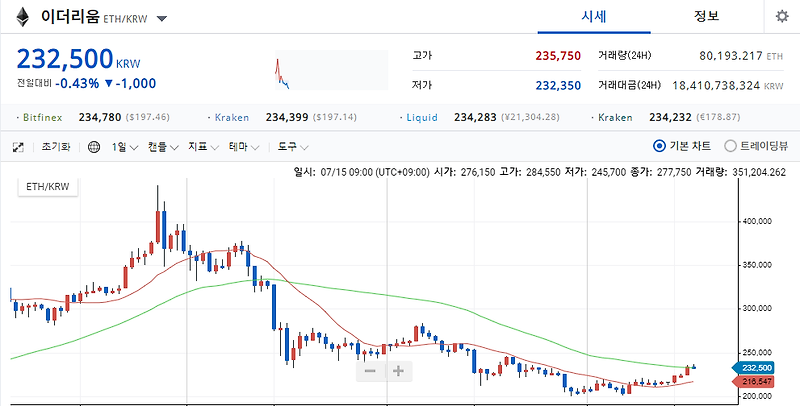Click the Liquid exchange name

pyautogui.click(x=422, y=118)
